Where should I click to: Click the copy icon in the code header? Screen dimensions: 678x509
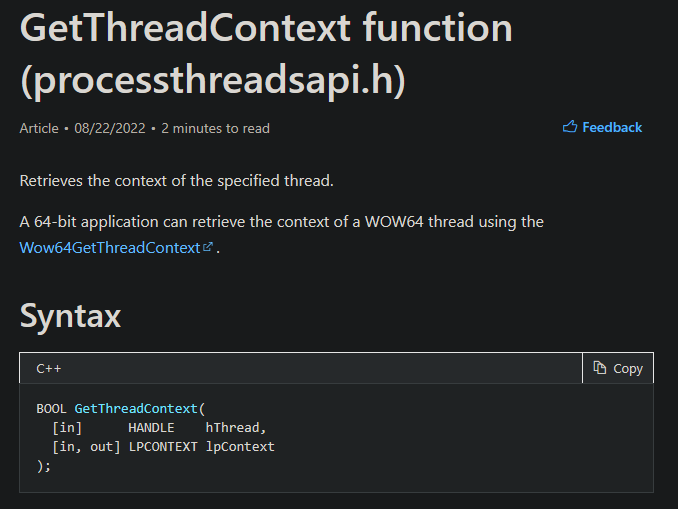click(600, 368)
